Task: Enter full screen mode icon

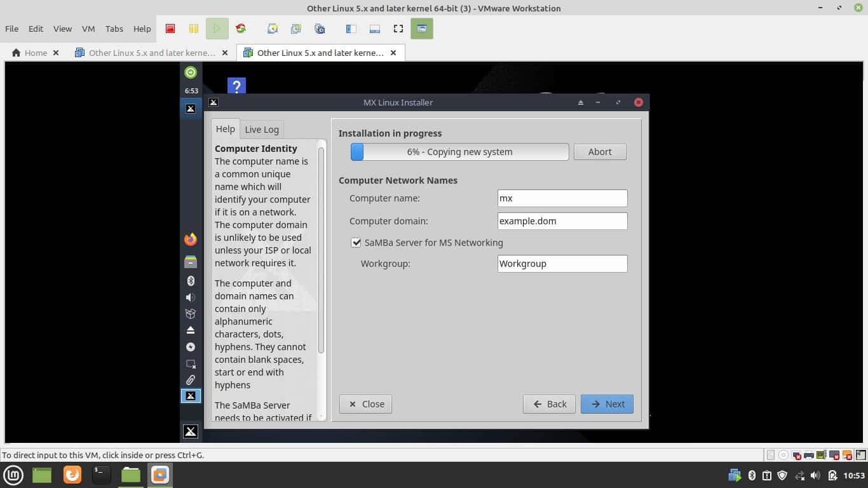Action: (398, 29)
